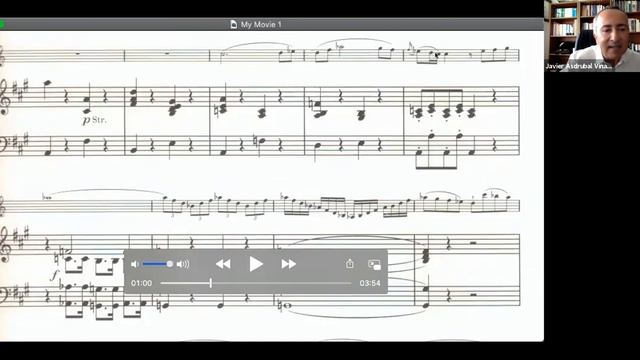Click the playback timeline scrubber handle
The height and width of the screenshot is (360, 640).
[211, 283]
